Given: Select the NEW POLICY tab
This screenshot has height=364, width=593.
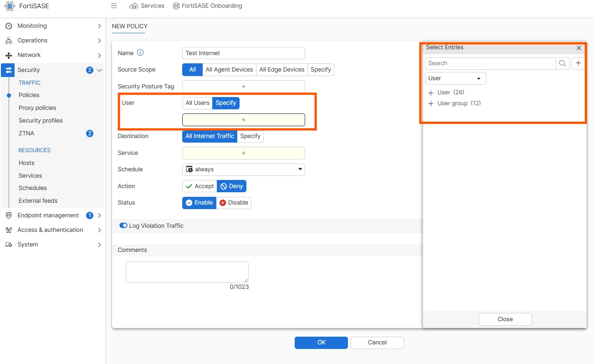Looking at the screenshot, I should coord(130,26).
